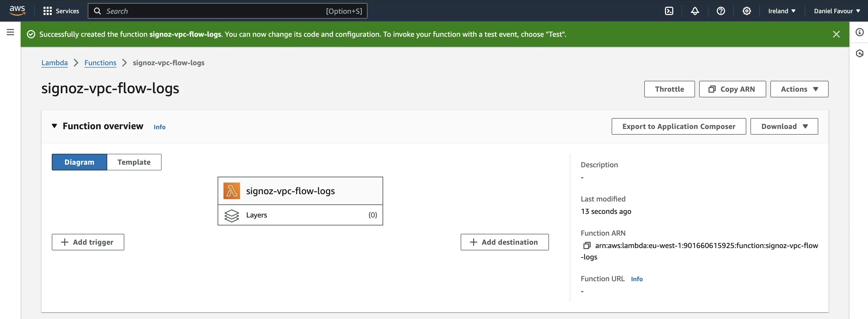Click the Add trigger button
The width and height of the screenshot is (868, 319).
(x=88, y=242)
